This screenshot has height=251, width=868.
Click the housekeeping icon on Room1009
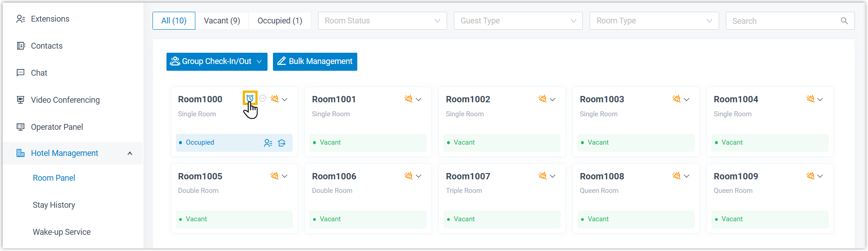(x=810, y=176)
